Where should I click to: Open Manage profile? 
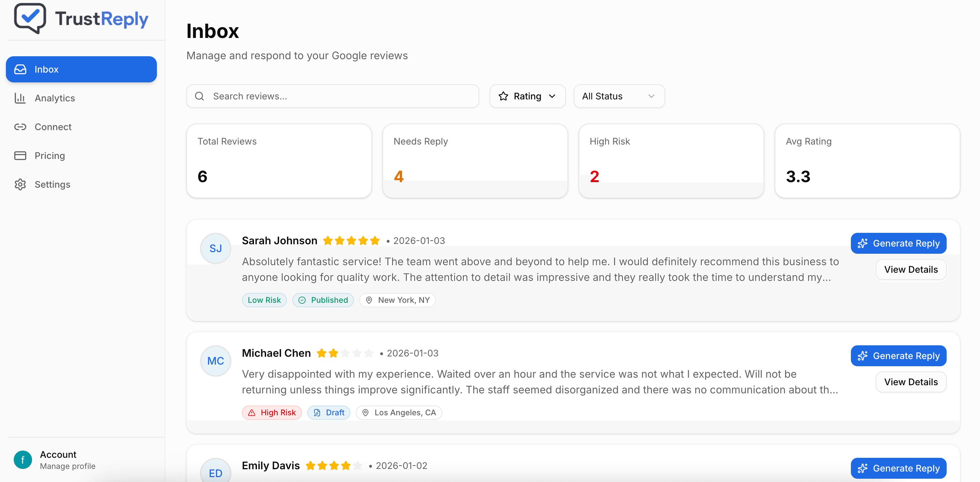click(x=68, y=466)
